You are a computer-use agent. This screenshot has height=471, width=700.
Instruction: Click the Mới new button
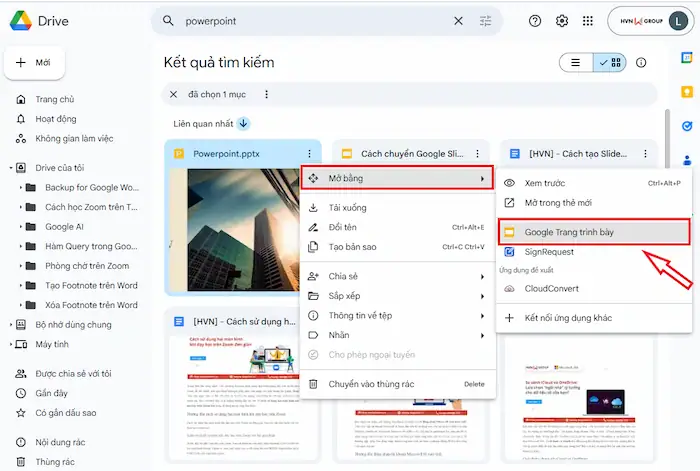(x=36, y=62)
